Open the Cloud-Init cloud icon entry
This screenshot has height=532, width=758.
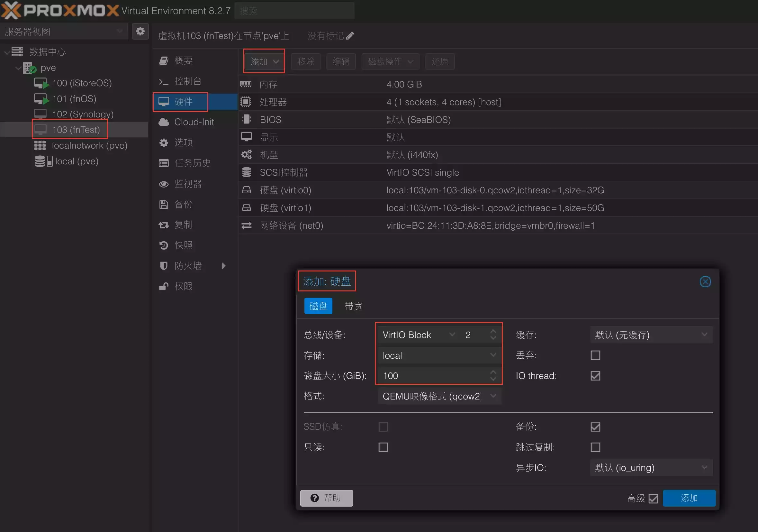pos(164,122)
